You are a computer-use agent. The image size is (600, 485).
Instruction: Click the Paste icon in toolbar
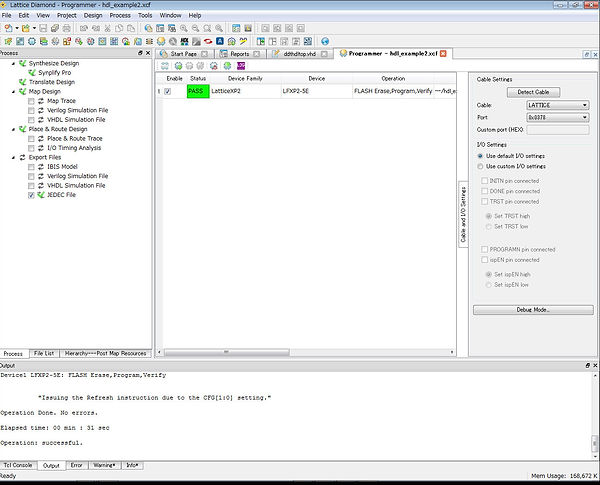[x=131, y=28]
